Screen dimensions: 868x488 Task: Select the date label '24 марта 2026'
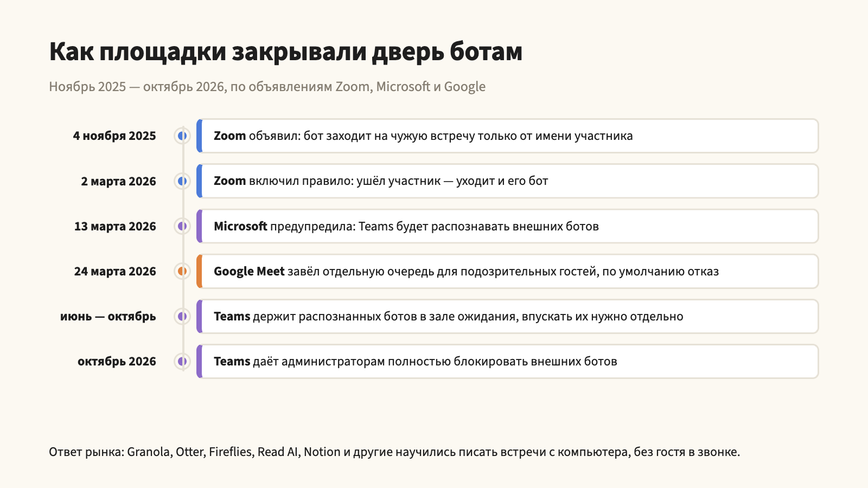(115, 272)
